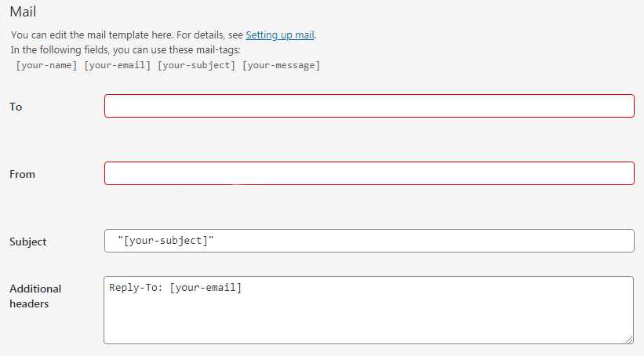
Task: Click the [your-message] mail-tag
Action: pyautogui.click(x=281, y=65)
